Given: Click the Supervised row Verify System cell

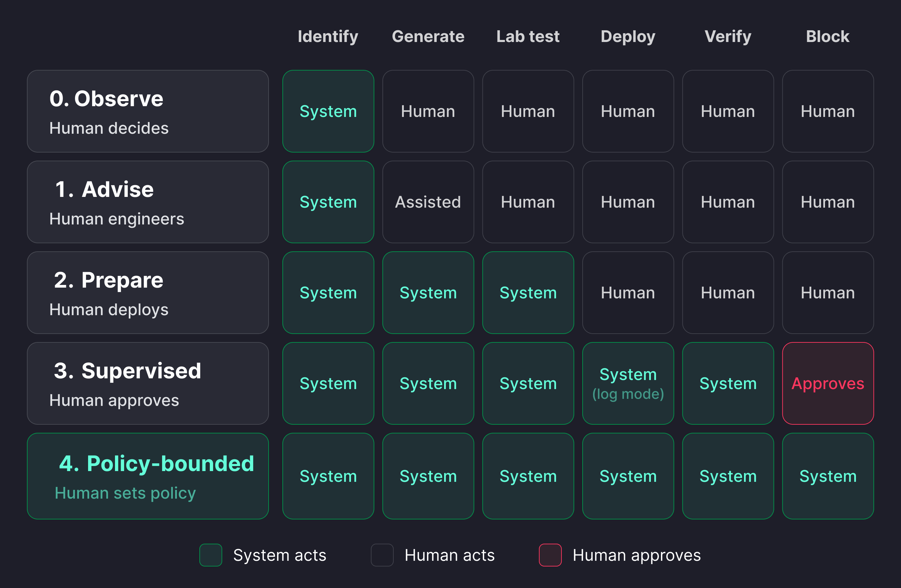Looking at the screenshot, I should 728,383.
